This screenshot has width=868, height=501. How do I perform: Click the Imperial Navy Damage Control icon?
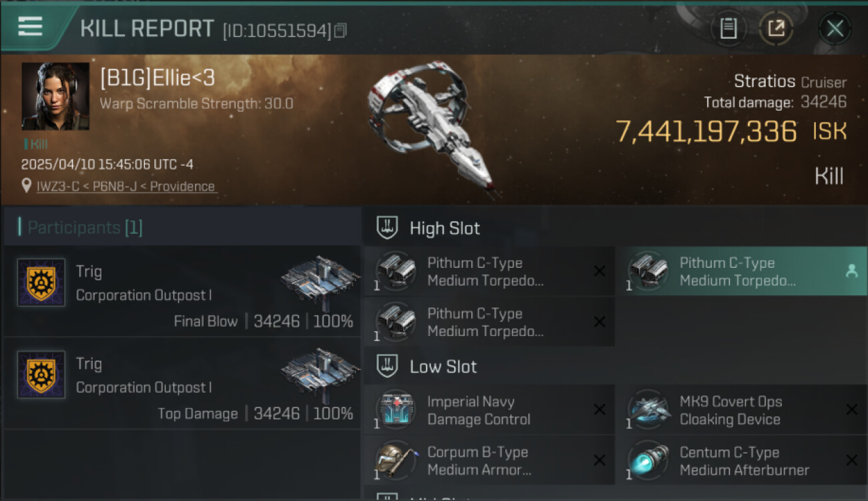point(395,409)
